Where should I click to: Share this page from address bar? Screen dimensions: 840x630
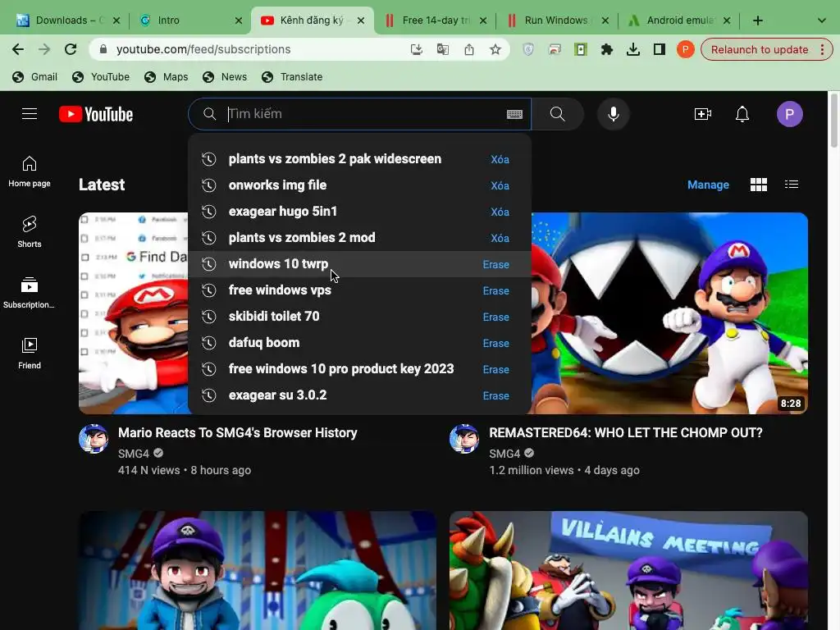coord(468,50)
